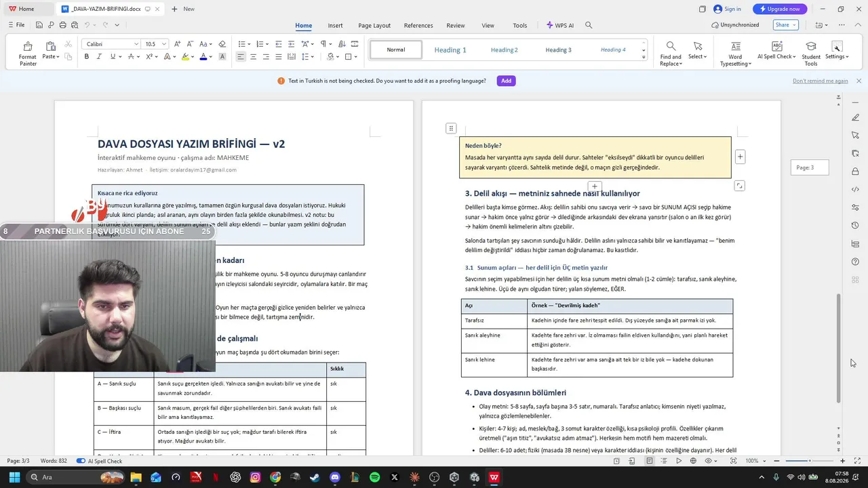Switch to the Review tab
The height and width of the screenshot is (488, 868).
coord(456,25)
